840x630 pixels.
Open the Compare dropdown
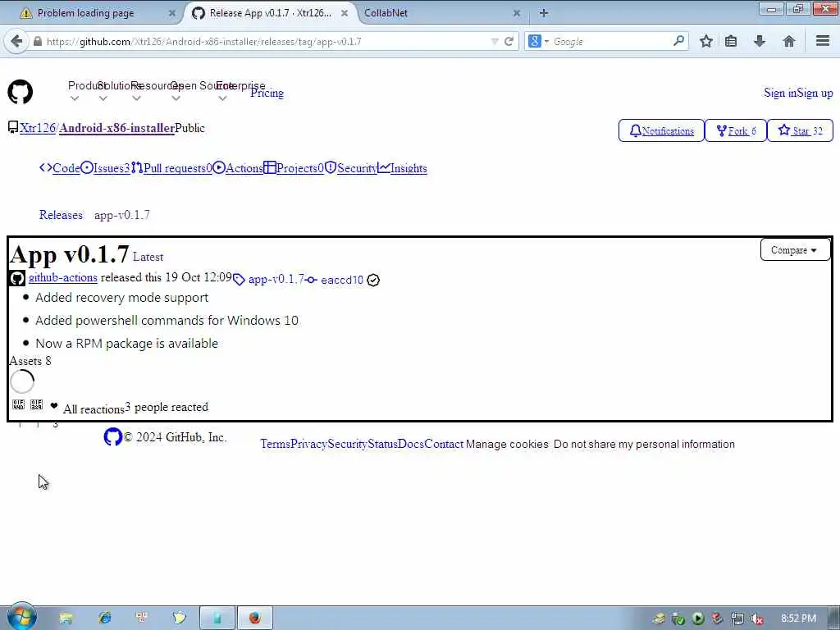click(x=794, y=250)
